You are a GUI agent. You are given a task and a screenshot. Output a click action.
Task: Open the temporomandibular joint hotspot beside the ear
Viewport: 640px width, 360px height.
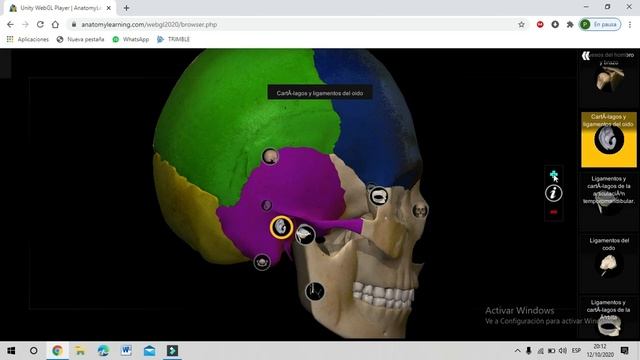[305, 235]
